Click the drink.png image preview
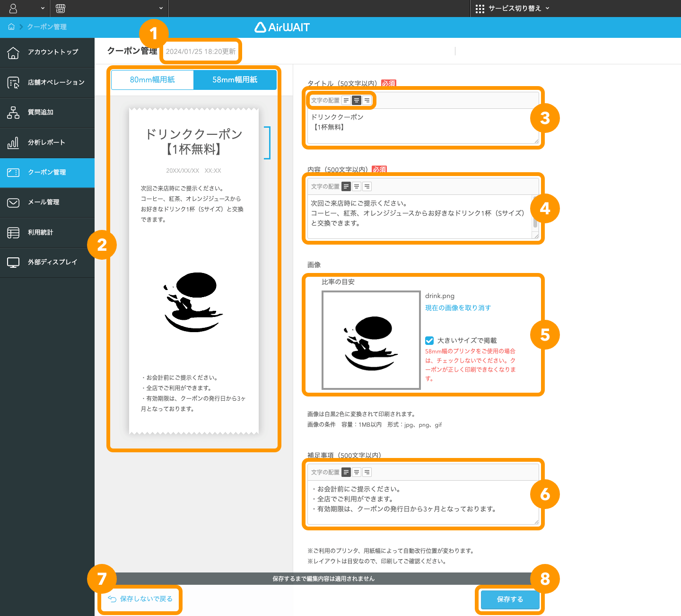Image resolution: width=681 pixels, height=616 pixels. pyautogui.click(x=371, y=340)
